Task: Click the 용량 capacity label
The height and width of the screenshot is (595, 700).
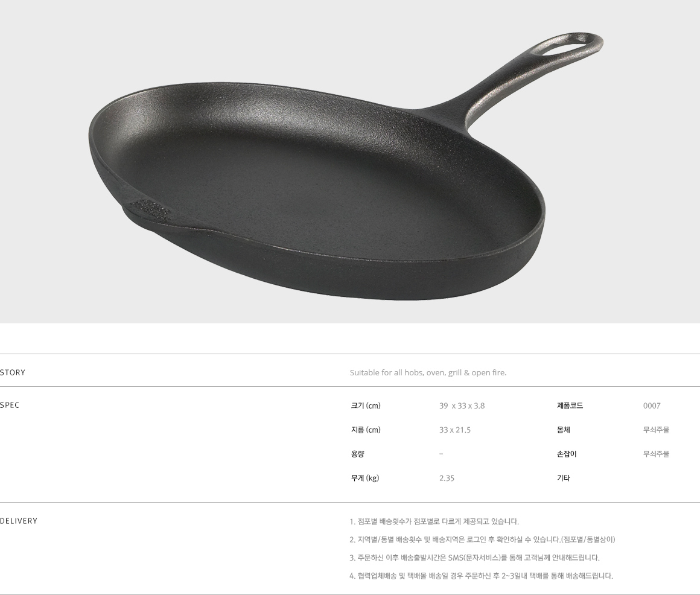Action: tap(358, 454)
